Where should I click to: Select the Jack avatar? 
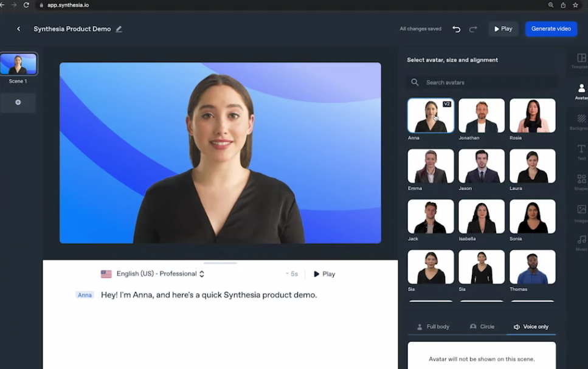point(431,216)
